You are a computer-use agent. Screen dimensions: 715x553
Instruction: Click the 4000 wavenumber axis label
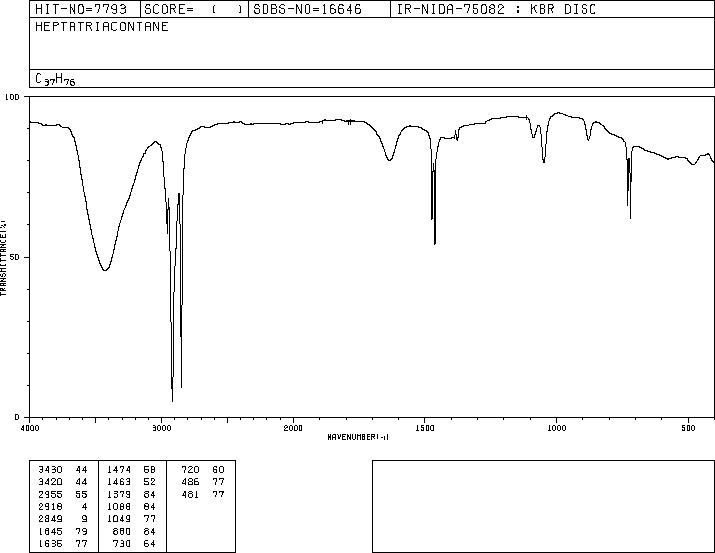point(30,428)
